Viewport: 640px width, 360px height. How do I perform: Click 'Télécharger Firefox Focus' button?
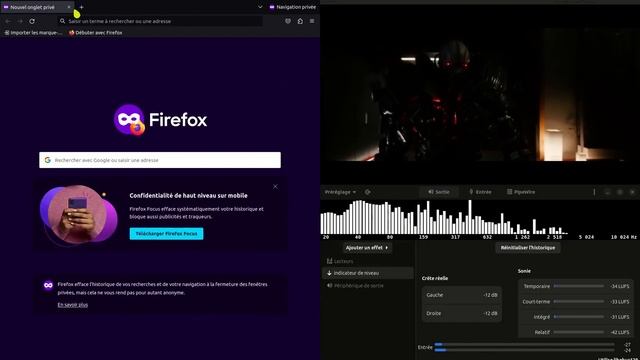point(167,233)
